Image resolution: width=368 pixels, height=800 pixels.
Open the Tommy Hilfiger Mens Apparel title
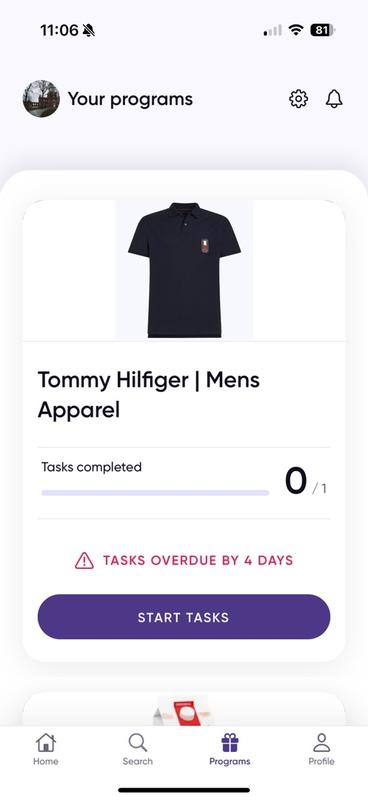click(x=149, y=394)
